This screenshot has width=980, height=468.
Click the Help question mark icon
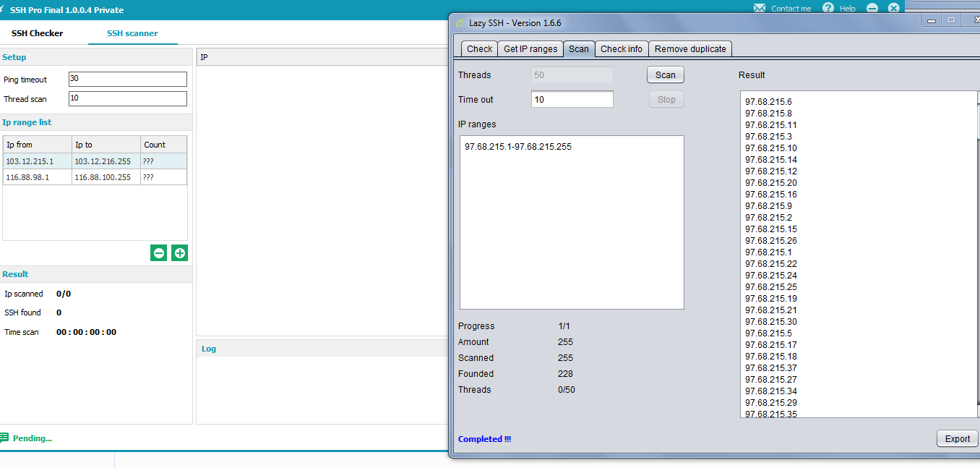click(828, 8)
